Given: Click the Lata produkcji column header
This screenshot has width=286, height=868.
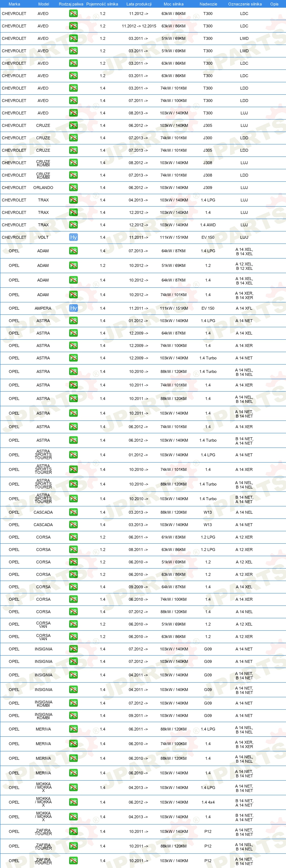Looking at the screenshot, I should pyautogui.click(x=139, y=4).
